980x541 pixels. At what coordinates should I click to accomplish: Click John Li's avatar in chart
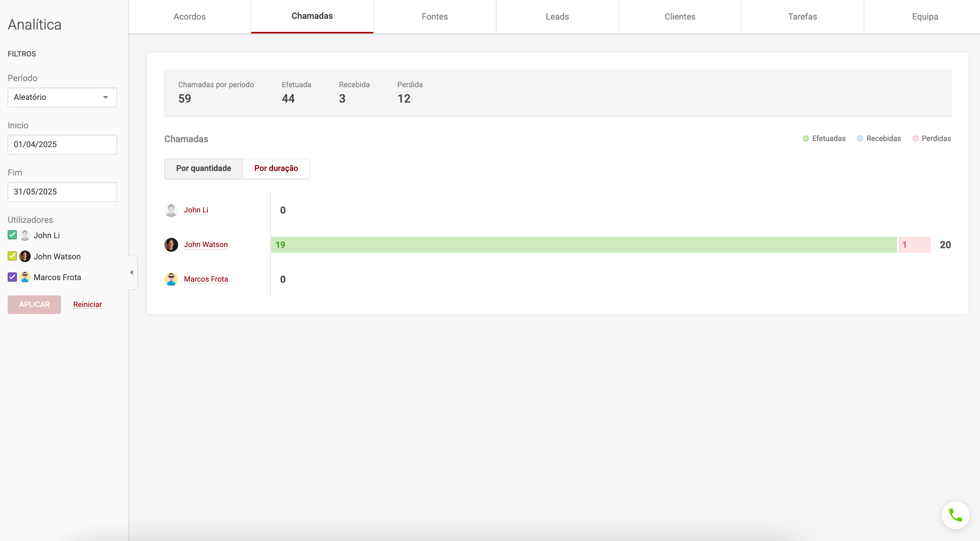coord(171,210)
